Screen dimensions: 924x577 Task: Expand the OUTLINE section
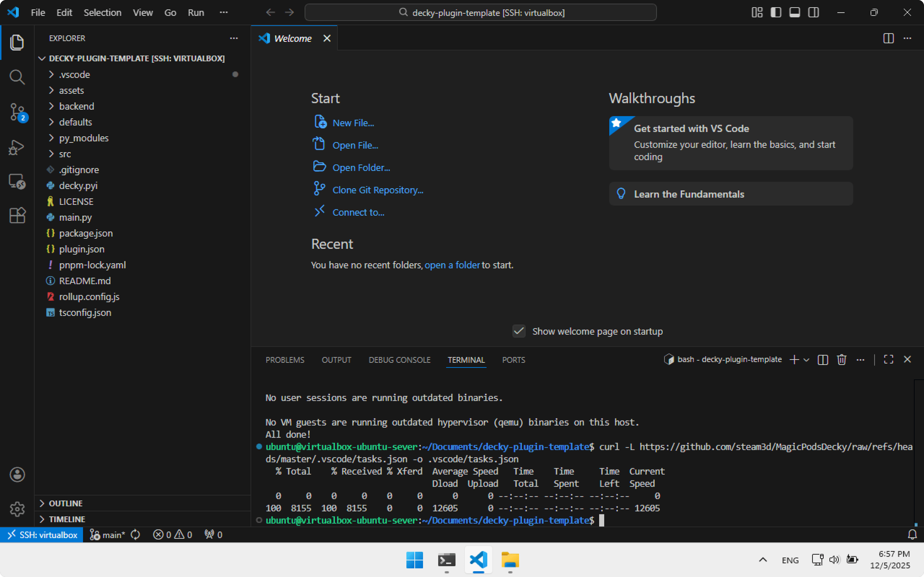pyautogui.click(x=66, y=503)
